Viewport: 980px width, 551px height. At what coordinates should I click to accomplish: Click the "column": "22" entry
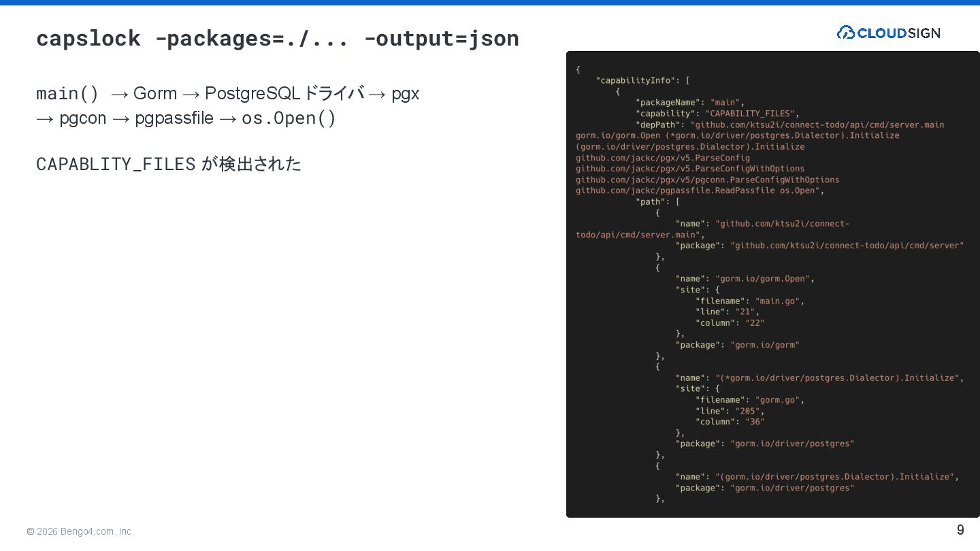[730, 323]
